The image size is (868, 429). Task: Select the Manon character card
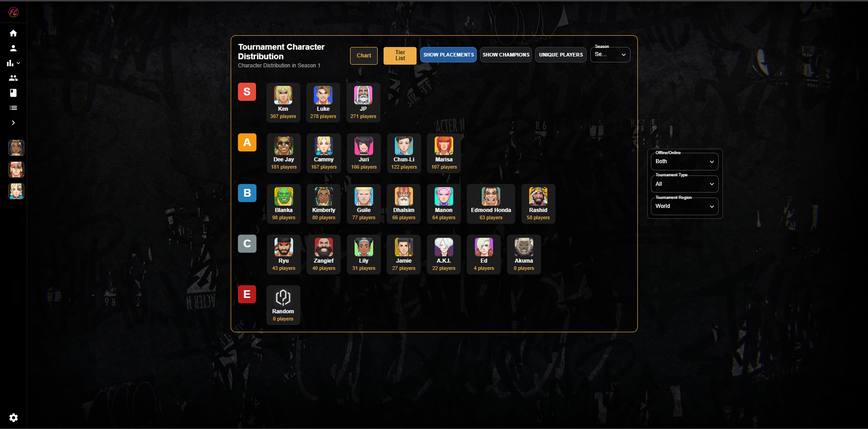point(444,204)
